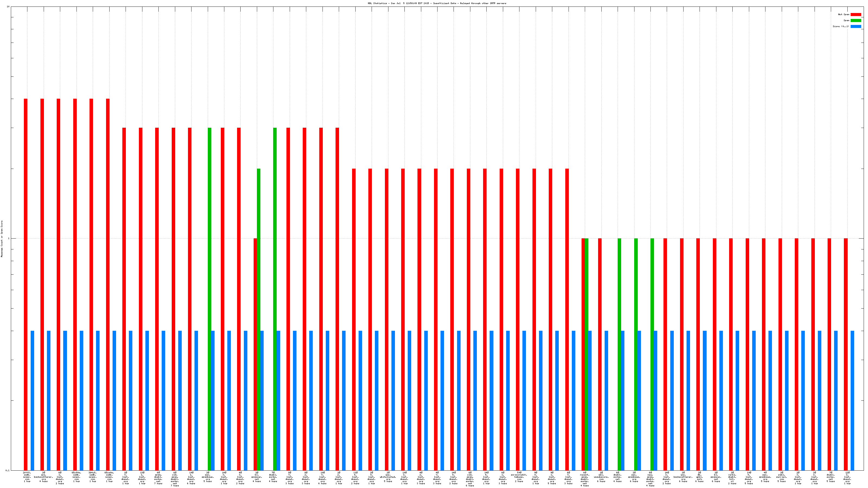The height and width of the screenshot is (488, 868).
Task: Click the ubl.unsubscore.com 6 hops axis label
Action: [601, 477]
